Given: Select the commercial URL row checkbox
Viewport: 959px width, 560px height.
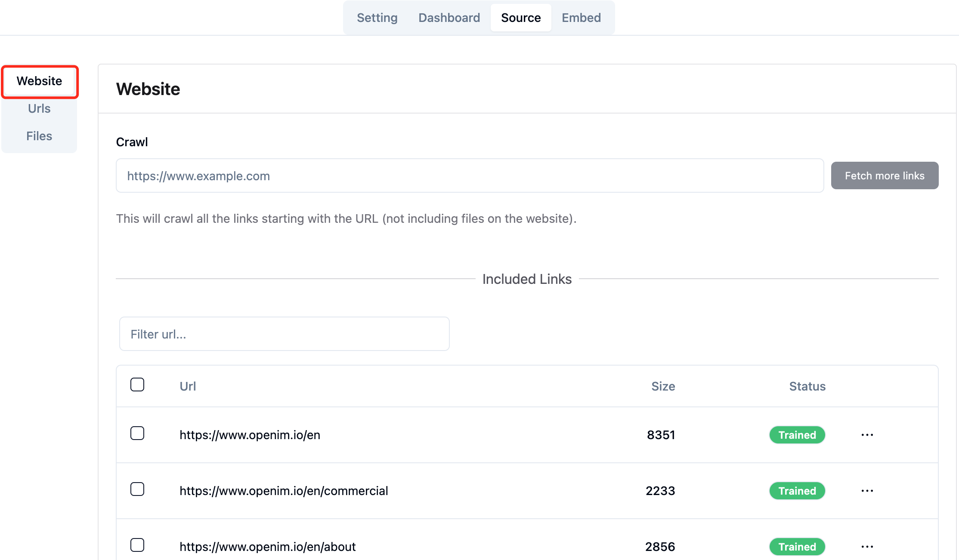Looking at the screenshot, I should (137, 489).
